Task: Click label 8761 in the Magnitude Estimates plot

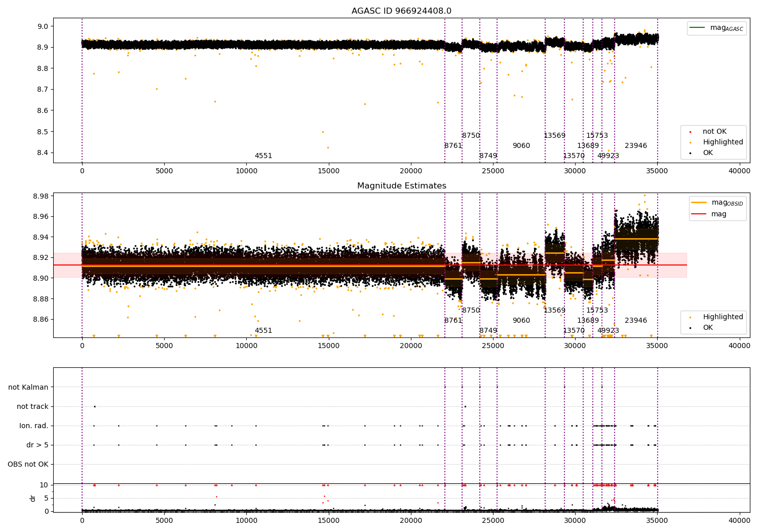Action: pyautogui.click(x=453, y=321)
